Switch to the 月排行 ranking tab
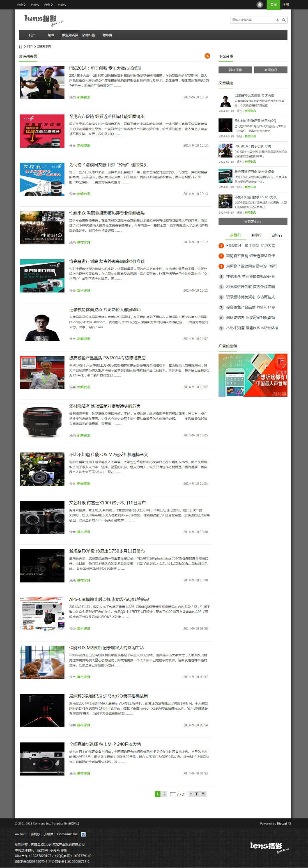Viewport: 308px width, 868px height. pyautogui.click(x=235, y=235)
